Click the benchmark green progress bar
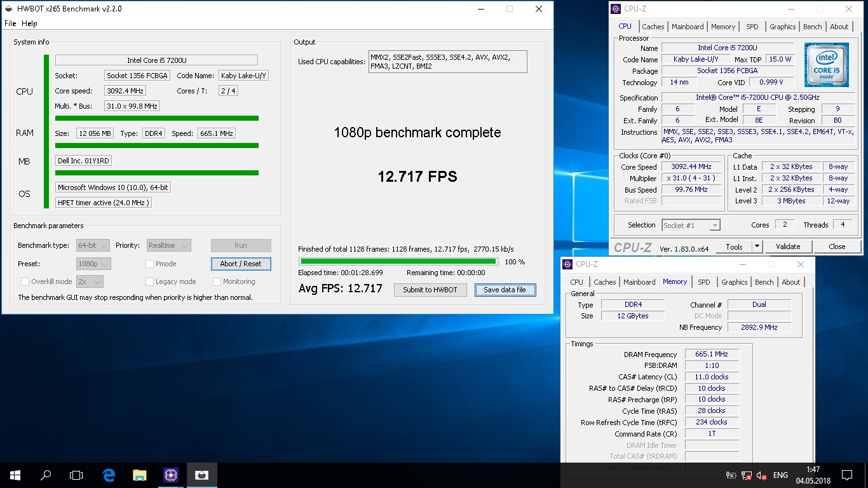This screenshot has height=488, width=868. point(398,261)
